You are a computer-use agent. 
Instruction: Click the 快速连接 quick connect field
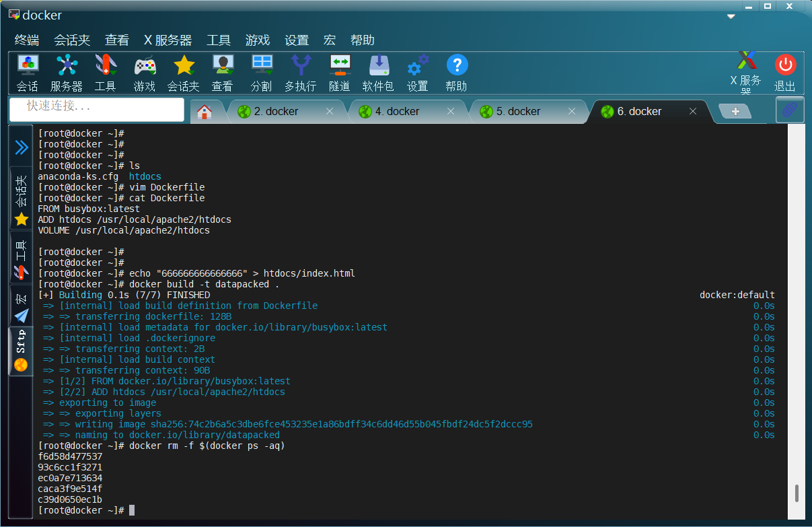point(97,108)
